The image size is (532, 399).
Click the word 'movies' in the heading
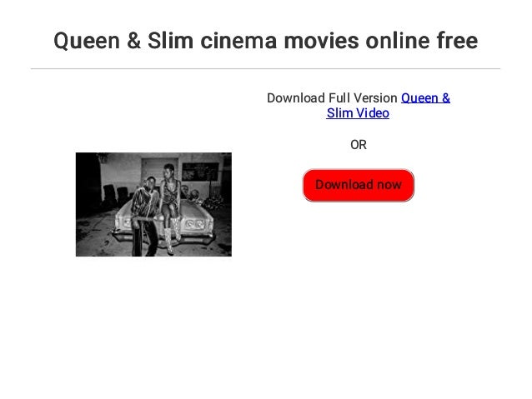tap(321, 41)
